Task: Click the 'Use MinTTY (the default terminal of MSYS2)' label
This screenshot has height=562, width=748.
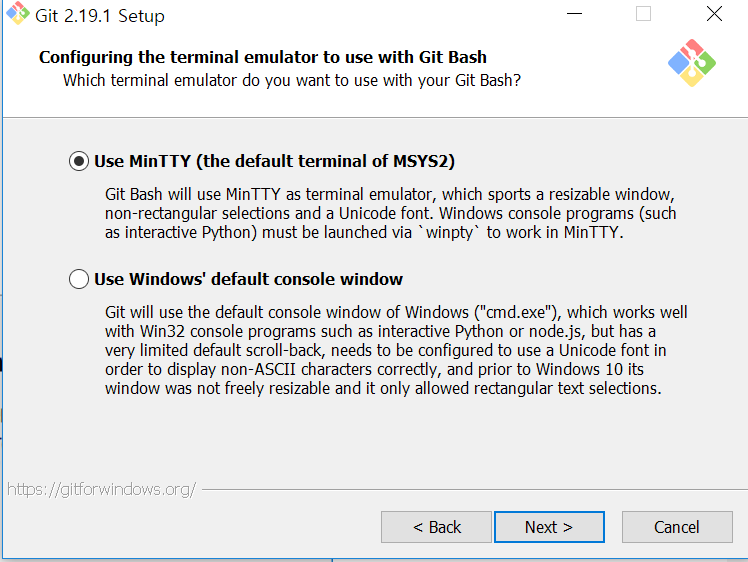Action: click(274, 161)
